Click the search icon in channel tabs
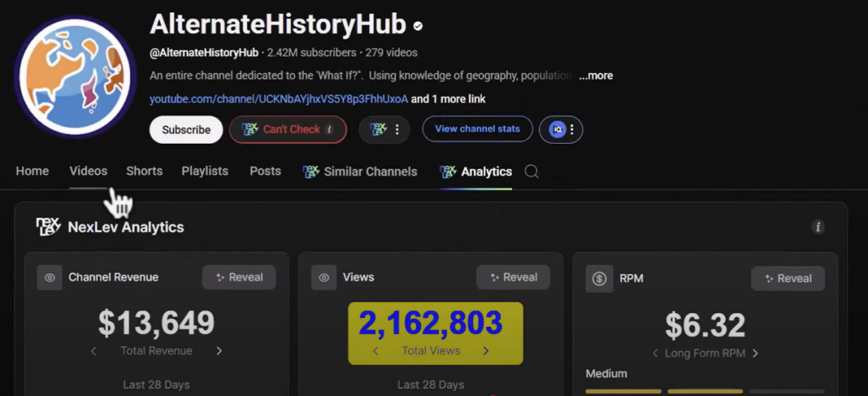This screenshot has height=396, width=868. point(531,171)
